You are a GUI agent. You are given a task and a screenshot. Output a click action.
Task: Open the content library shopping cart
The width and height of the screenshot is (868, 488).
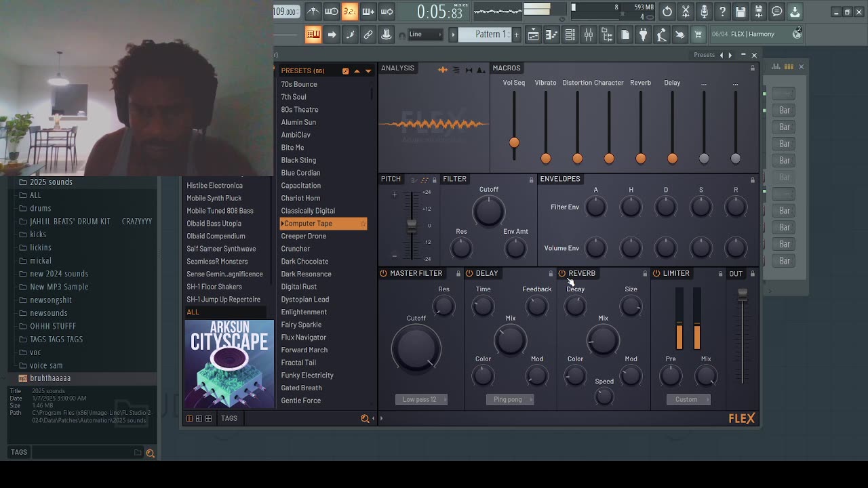click(698, 35)
